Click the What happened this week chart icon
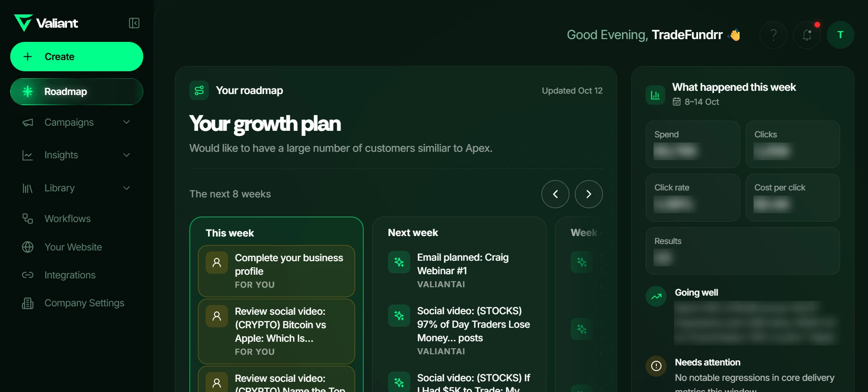The height and width of the screenshot is (392, 868). (x=655, y=95)
